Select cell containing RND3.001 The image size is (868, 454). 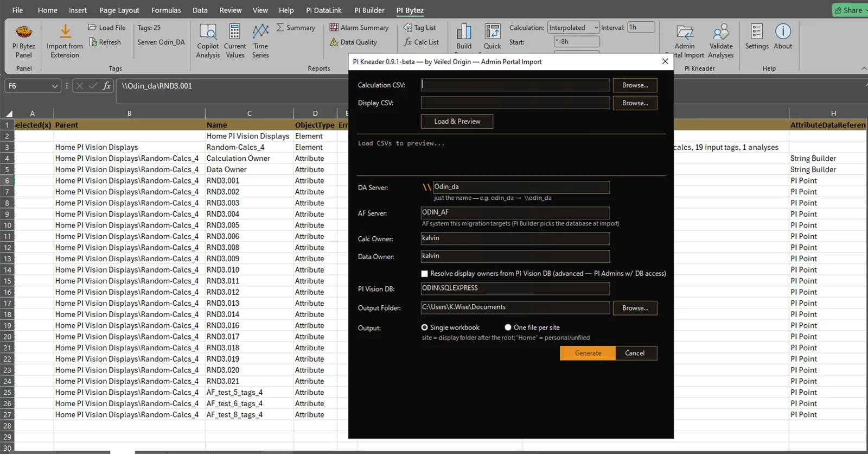[249, 181]
